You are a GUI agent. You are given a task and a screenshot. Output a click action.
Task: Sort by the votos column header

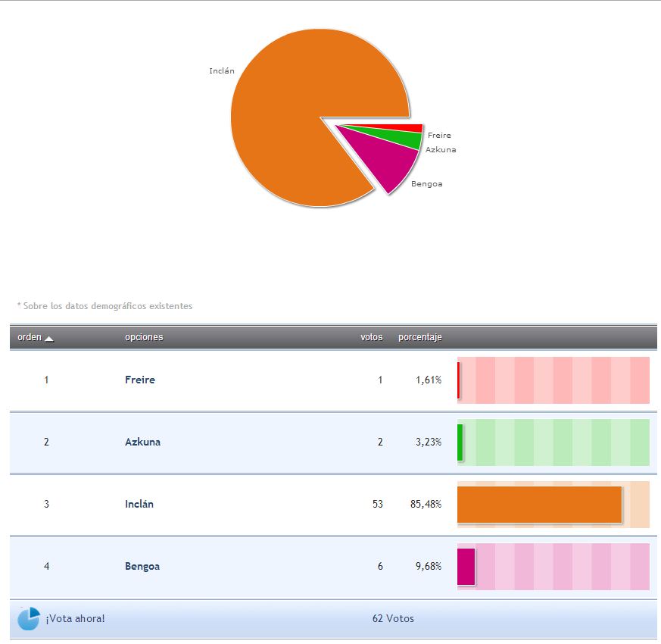point(371,337)
